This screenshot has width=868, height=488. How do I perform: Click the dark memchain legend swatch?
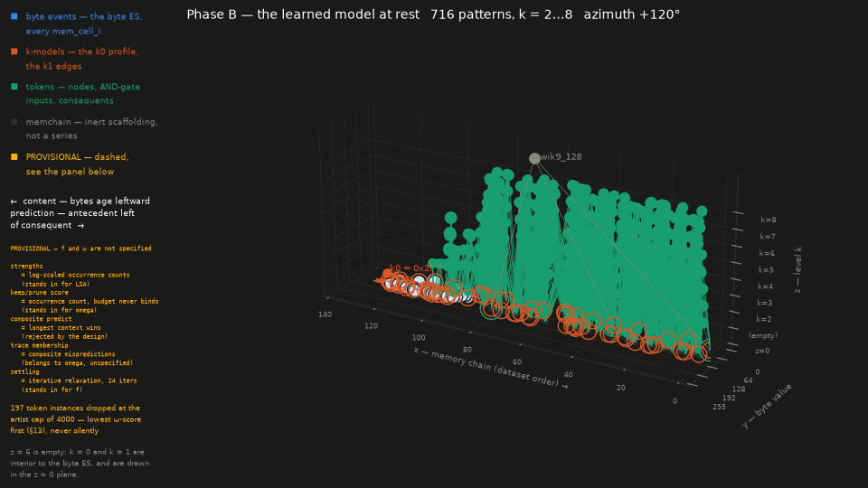tap(14, 122)
